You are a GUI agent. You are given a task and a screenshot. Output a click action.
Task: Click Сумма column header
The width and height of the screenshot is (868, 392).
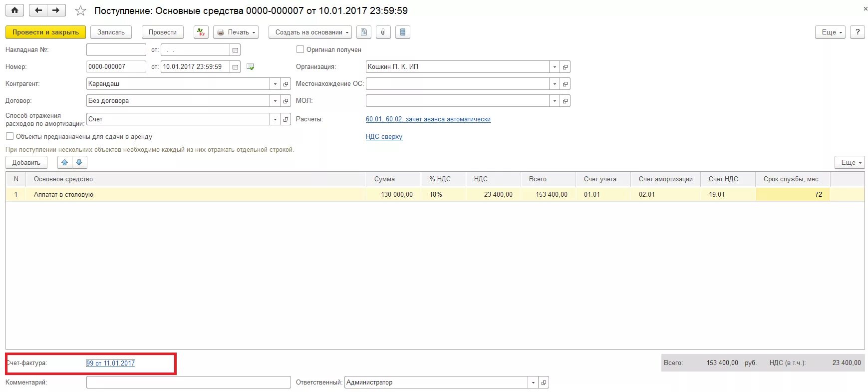[x=393, y=179]
